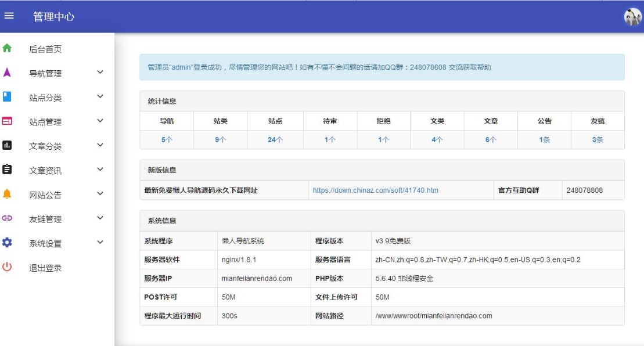The image size is (644, 346).
Task: Click the red 站点管理 card icon
Action: pos(7,121)
